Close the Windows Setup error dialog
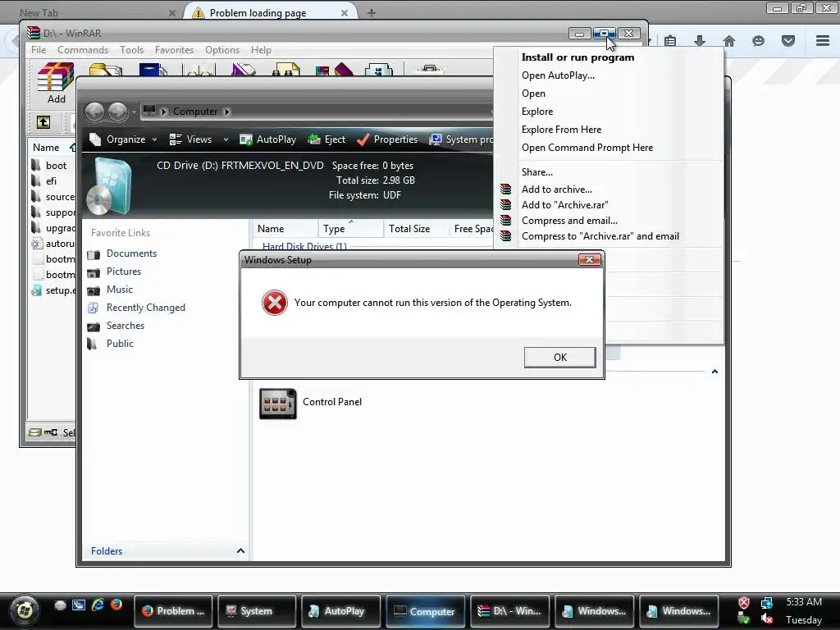Viewport: 840px width, 630px height. point(589,260)
